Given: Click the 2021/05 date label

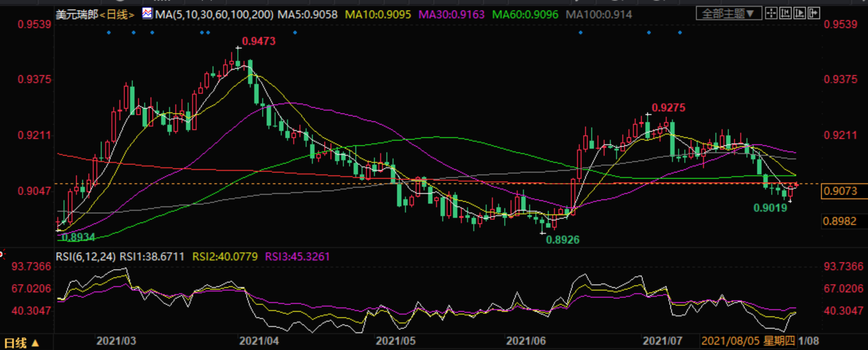Looking at the screenshot, I should click(x=396, y=341).
